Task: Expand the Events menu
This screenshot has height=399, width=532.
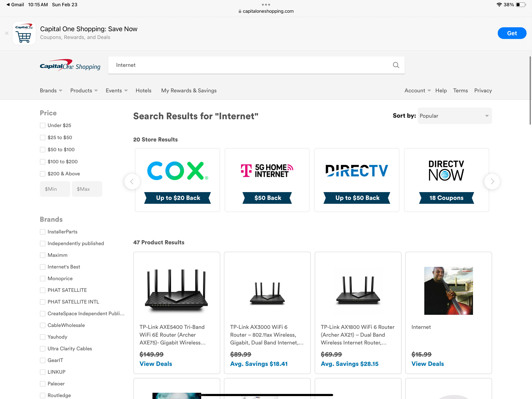Action: 117,90
